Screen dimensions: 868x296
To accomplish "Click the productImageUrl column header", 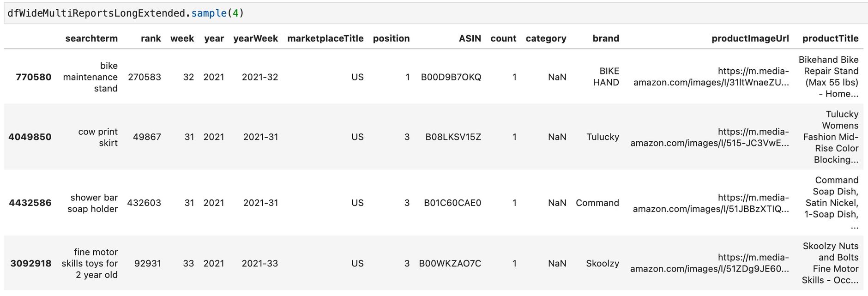I will coord(750,38).
